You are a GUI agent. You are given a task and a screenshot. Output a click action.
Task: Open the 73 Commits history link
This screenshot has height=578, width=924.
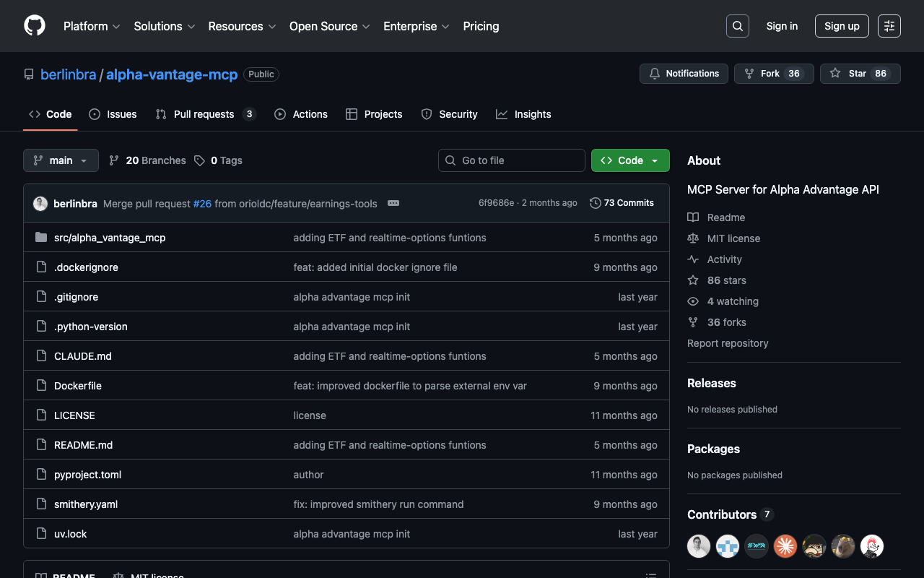622,203
